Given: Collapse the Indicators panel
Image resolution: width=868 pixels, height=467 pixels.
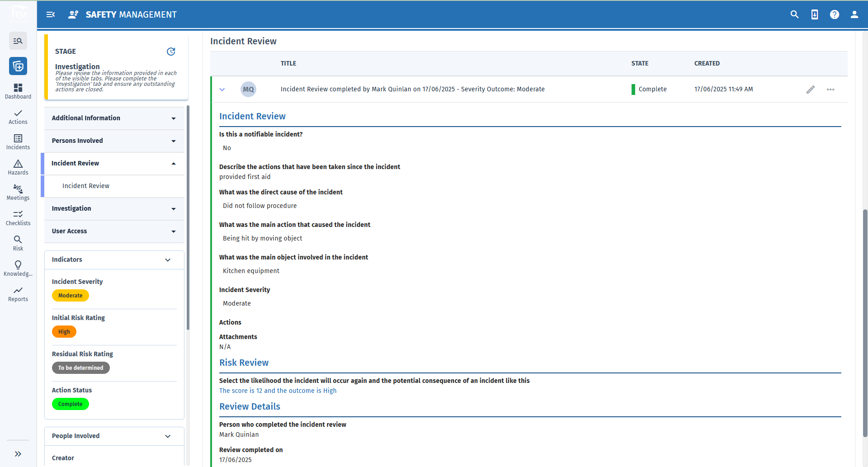Looking at the screenshot, I should (x=168, y=259).
